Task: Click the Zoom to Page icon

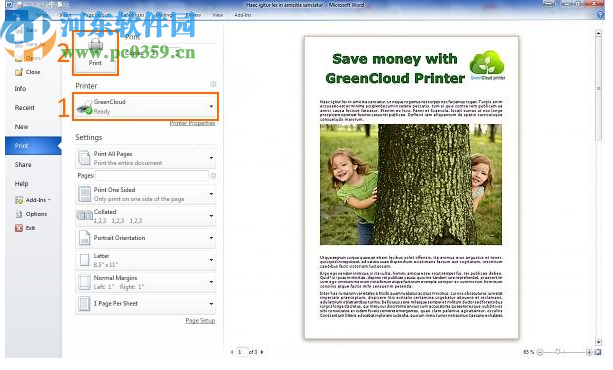Action: click(598, 352)
